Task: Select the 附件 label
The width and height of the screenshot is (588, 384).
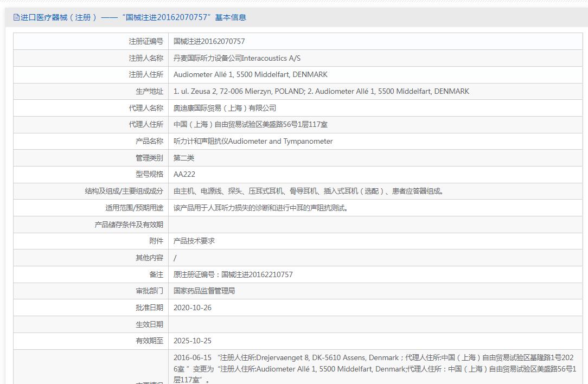Action: pyautogui.click(x=156, y=241)
